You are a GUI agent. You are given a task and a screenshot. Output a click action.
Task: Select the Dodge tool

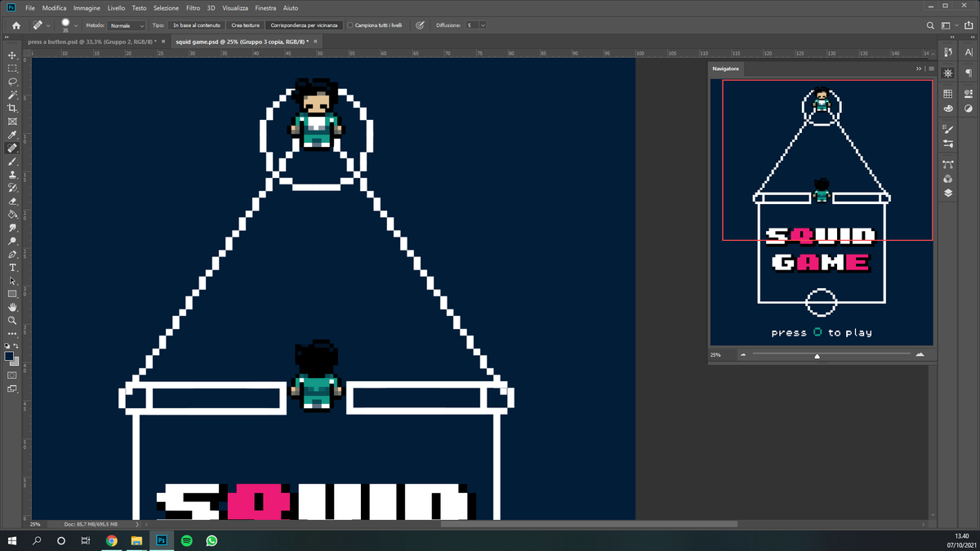click(x=12, y=241)
